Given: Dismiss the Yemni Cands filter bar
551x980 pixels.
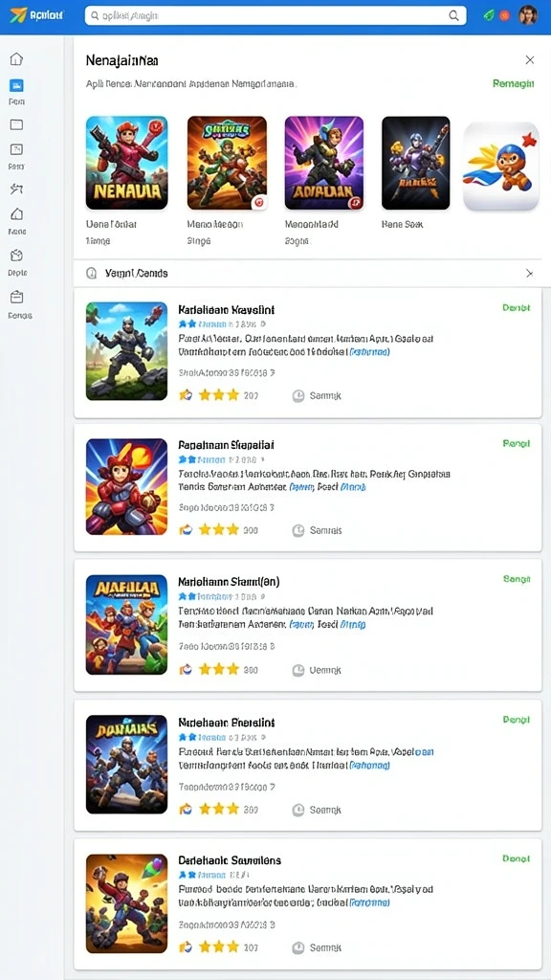Looking at the screenshot, I should tap(530, 273).
